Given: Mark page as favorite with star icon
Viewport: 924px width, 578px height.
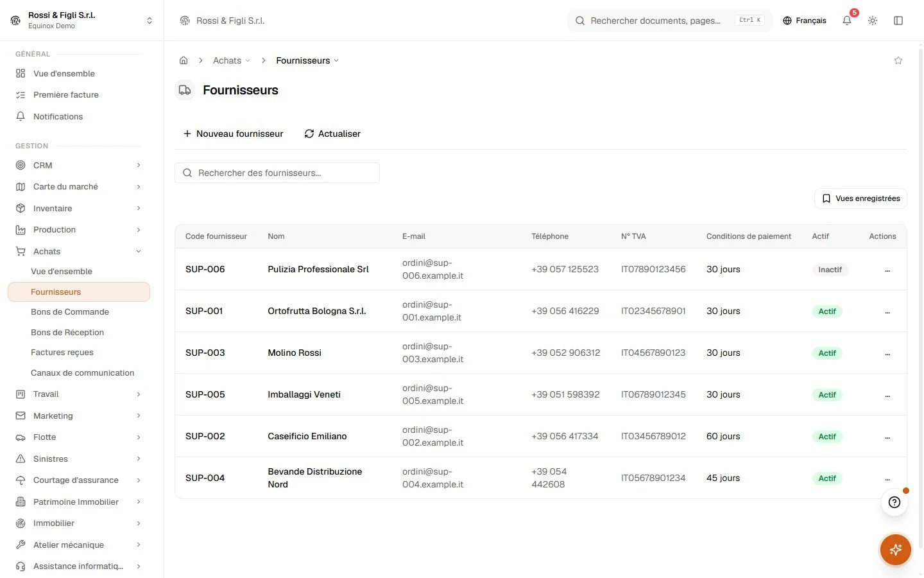Looking at the screenshot, I should [898, 60].
